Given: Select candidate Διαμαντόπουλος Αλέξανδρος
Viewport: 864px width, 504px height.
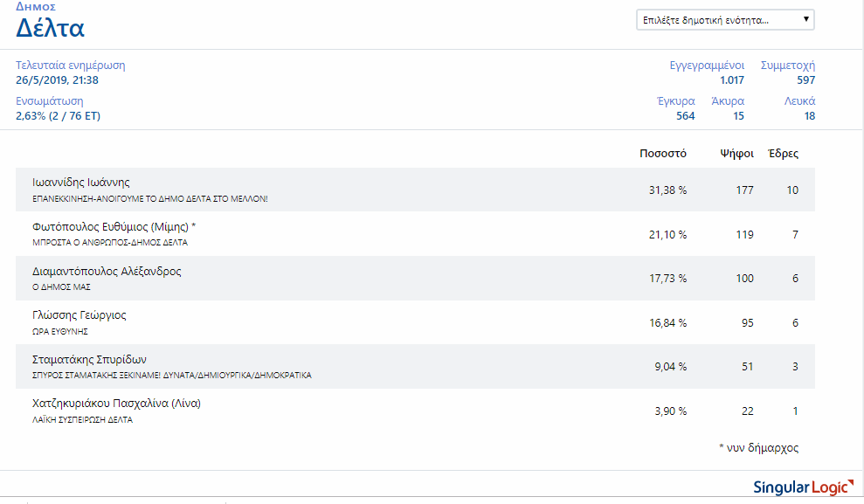Looking at the screenshot, I should [107, 271].
